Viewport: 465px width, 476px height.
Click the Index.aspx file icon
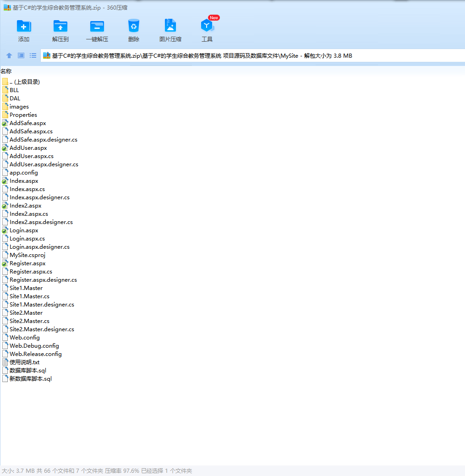(5, 181)
